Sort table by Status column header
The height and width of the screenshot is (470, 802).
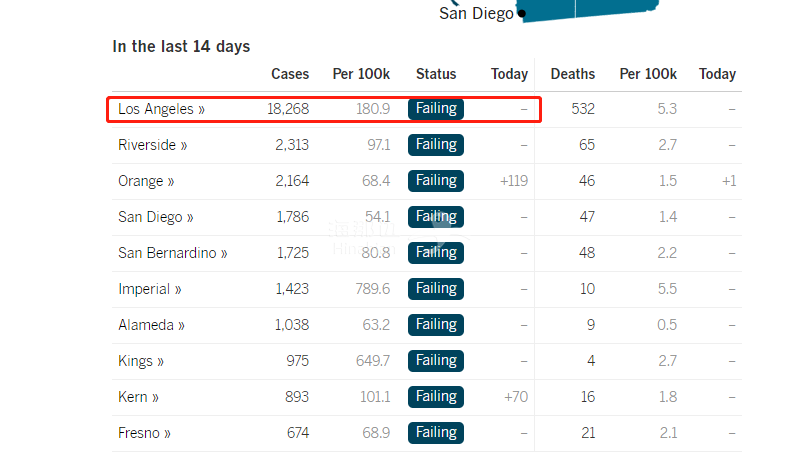[x=436, y=74]
